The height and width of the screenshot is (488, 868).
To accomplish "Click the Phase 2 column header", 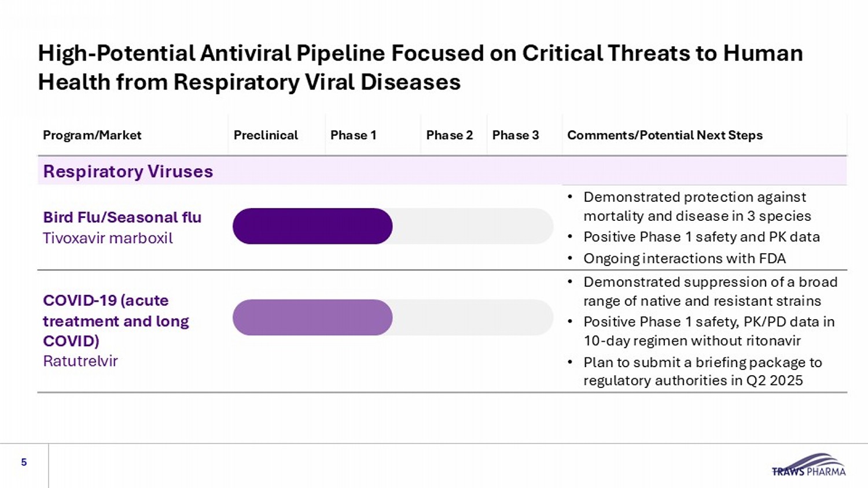I will (x=449, y=135).
